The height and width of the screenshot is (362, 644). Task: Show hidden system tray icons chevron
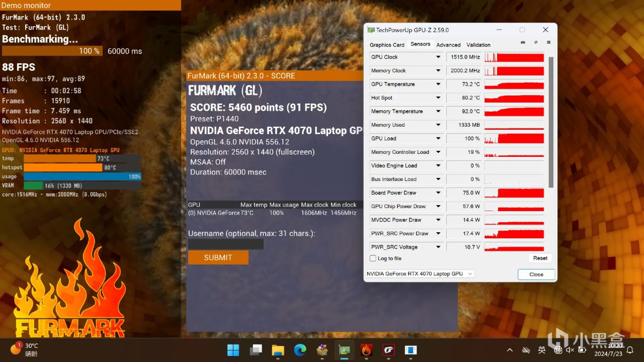pyautogui.click(x=510, y=350)
